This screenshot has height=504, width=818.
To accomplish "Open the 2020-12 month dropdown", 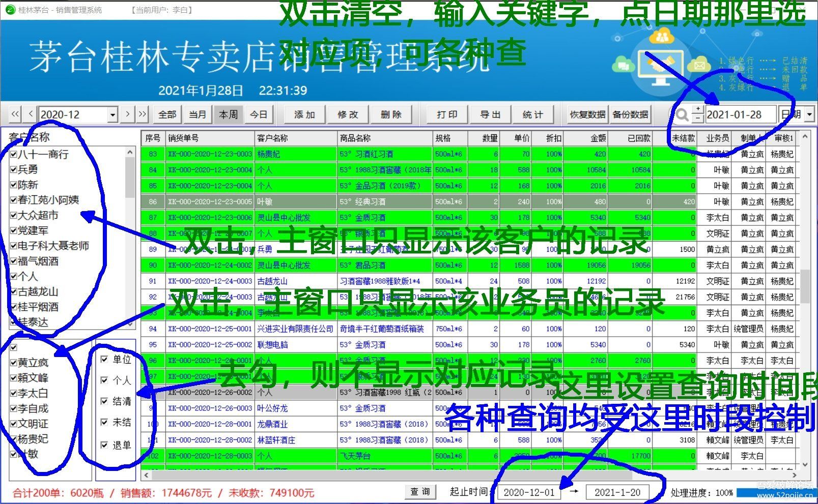I will pyautogui.click(x=113, y=115).
